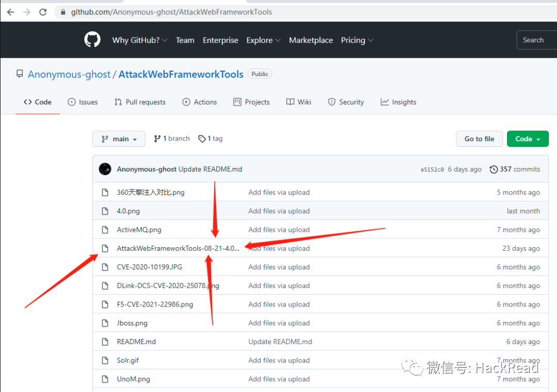Click Add files via upload on 4.0.png row
The width and height of the screenshot is (557, 392).
[x=279, y=211]
